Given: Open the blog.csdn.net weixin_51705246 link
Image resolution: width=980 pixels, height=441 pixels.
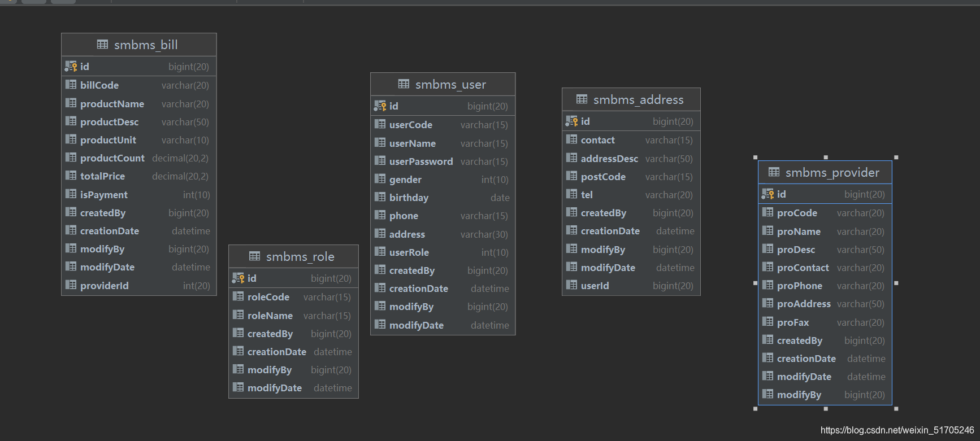Looking at the screenshot, I should tap(897, 430).
